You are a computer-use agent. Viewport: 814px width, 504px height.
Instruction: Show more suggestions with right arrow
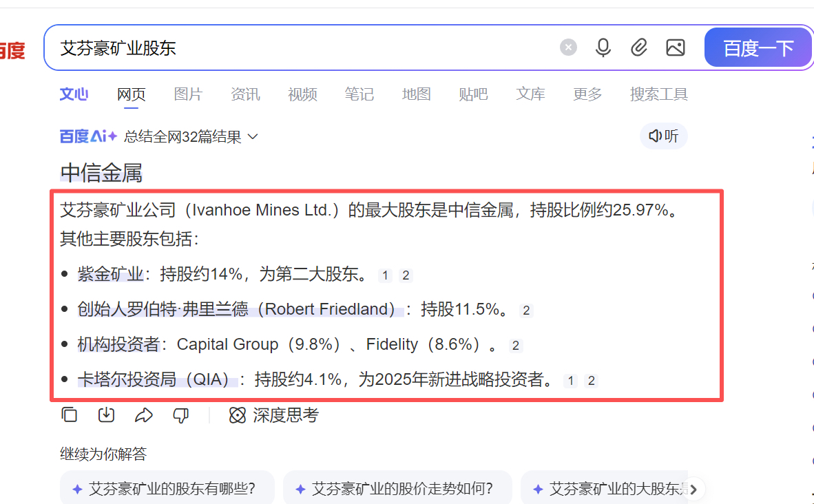tap(693, 490)
